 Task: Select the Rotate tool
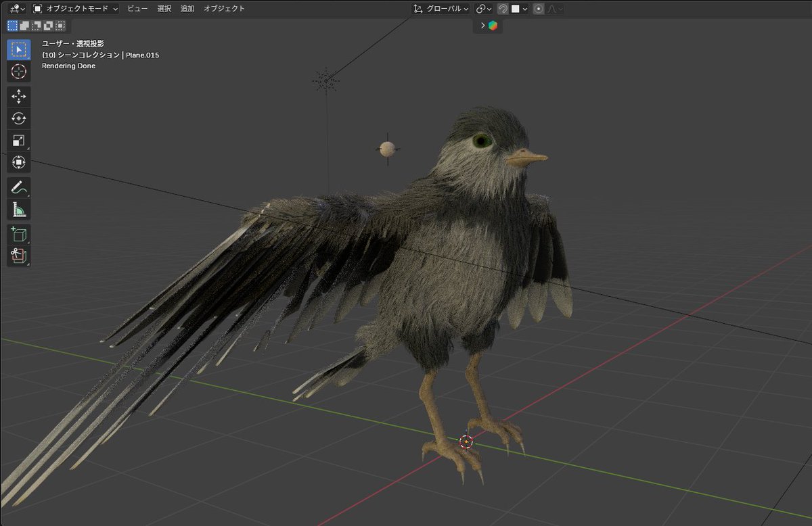[x=18, y=118]
